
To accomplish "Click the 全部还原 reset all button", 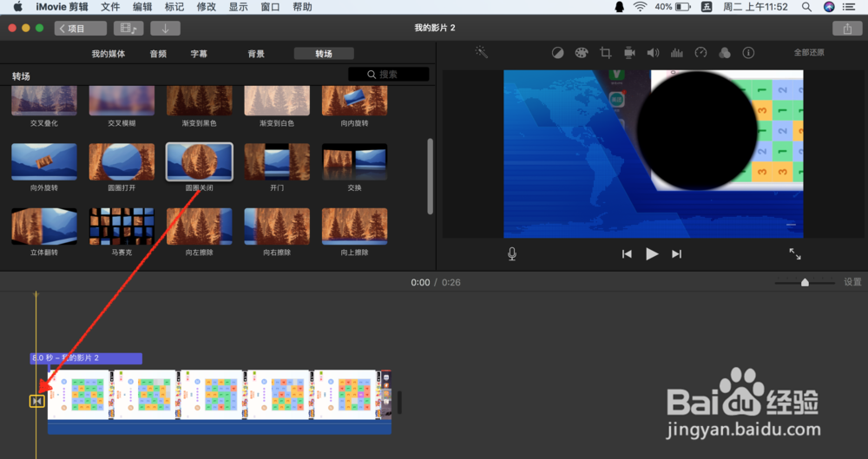I will coord(809,53).
